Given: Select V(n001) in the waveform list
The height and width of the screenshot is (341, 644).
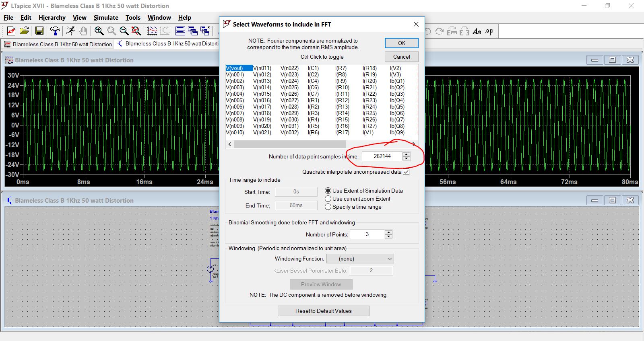Looking at the screenshot, I should (x=235, y=74).
